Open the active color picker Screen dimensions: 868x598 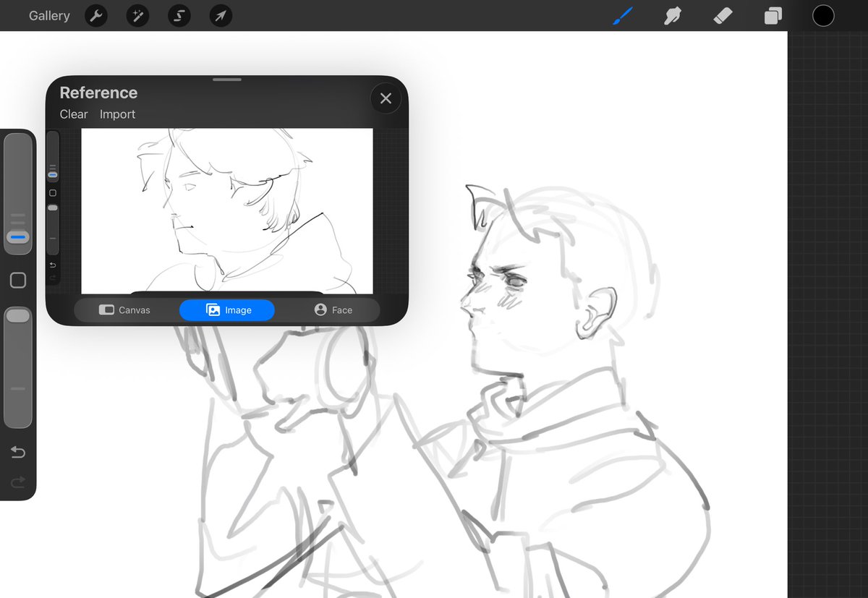(x=823, y=16)
